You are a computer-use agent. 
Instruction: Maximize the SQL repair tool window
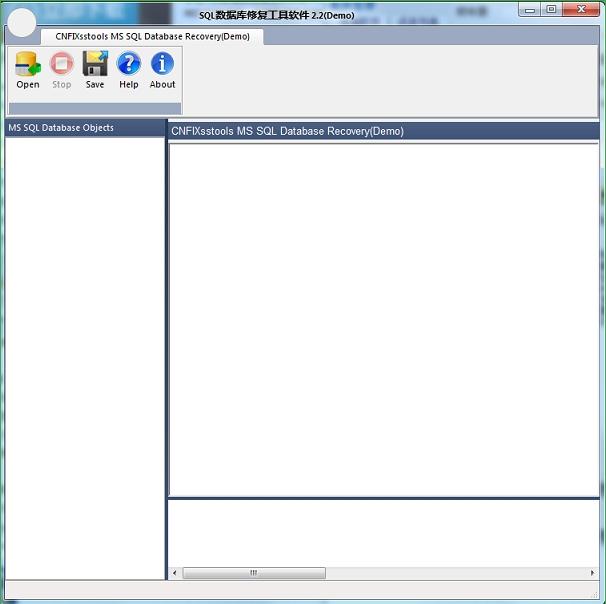551,10
